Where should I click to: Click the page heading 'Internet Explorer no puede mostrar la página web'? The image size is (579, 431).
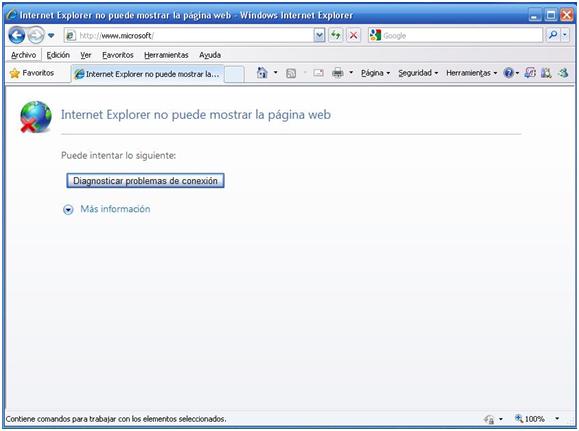click(x=196, y=115)
